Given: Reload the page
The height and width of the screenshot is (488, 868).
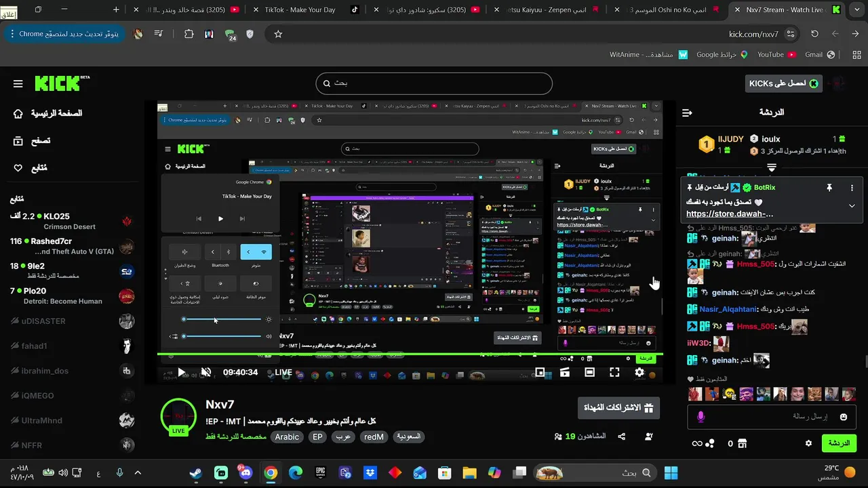Looking at the screenshot, I should coord(814,34).
